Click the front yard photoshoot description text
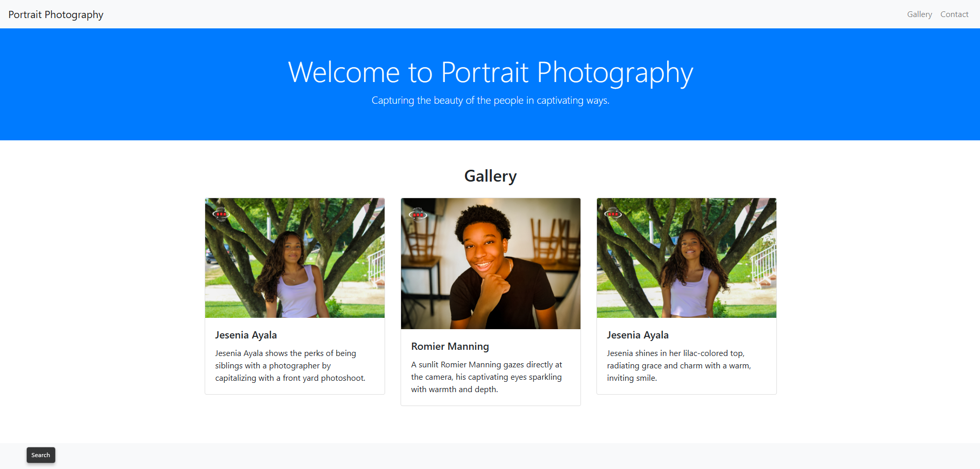Screen dimensions: 980x469 [290, 365]
